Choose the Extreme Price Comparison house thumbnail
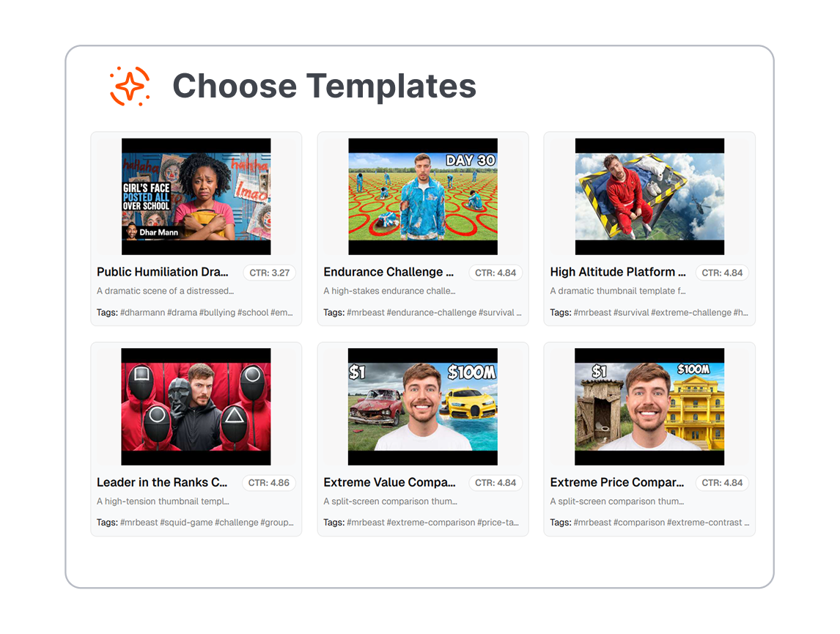Viewport: 840px width, 634px height. coord(649,407)
